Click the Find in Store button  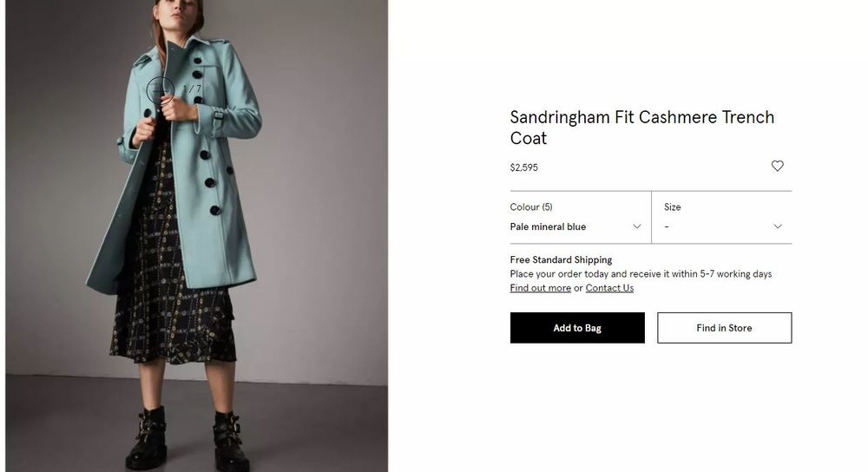[x=724, y=328]
